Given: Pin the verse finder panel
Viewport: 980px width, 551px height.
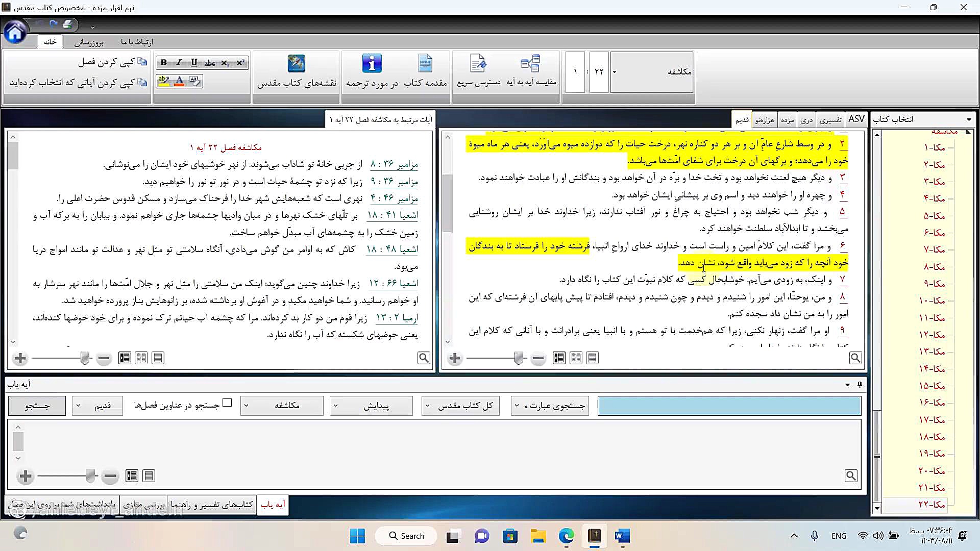Looking at the screenshot, I should point(860,385).
